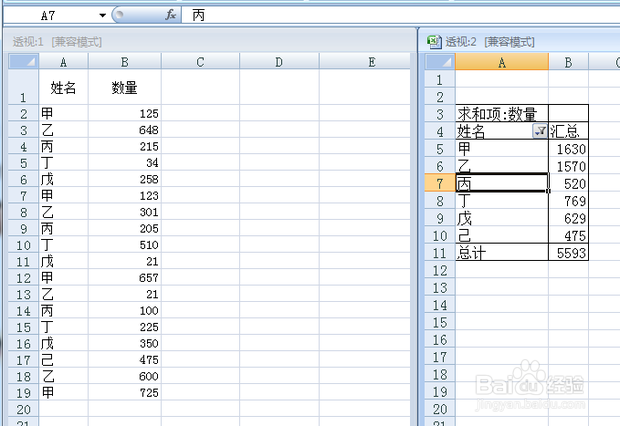Click cell with value 34
Screen dimensions: 620x426
pyautogui.click(x=125, y=163)
